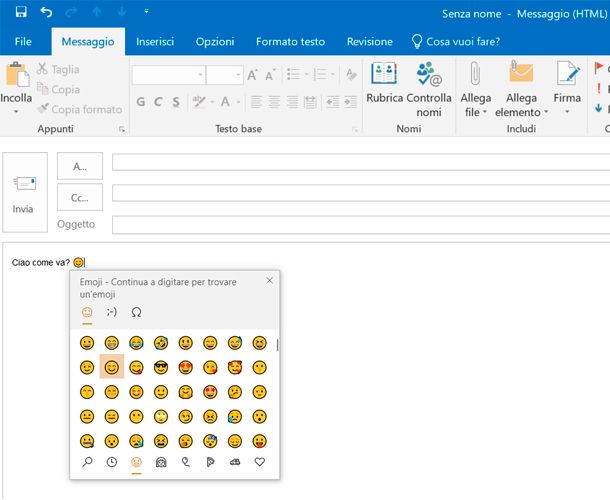Select the heart symbols emoji category
This screenshot has height=500, width=610.
click(259, 462)
